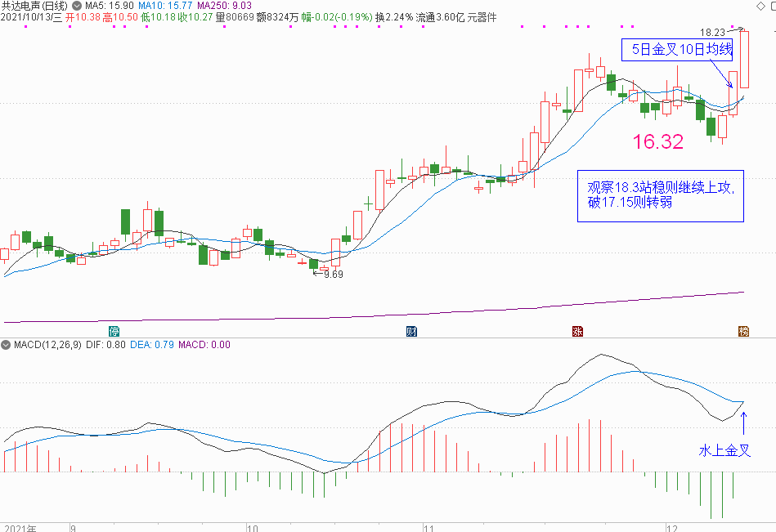This screenshot has height=532, width=776.
Task: Click the 2021/10/13/三 date readout
Action: pos(32,17)
